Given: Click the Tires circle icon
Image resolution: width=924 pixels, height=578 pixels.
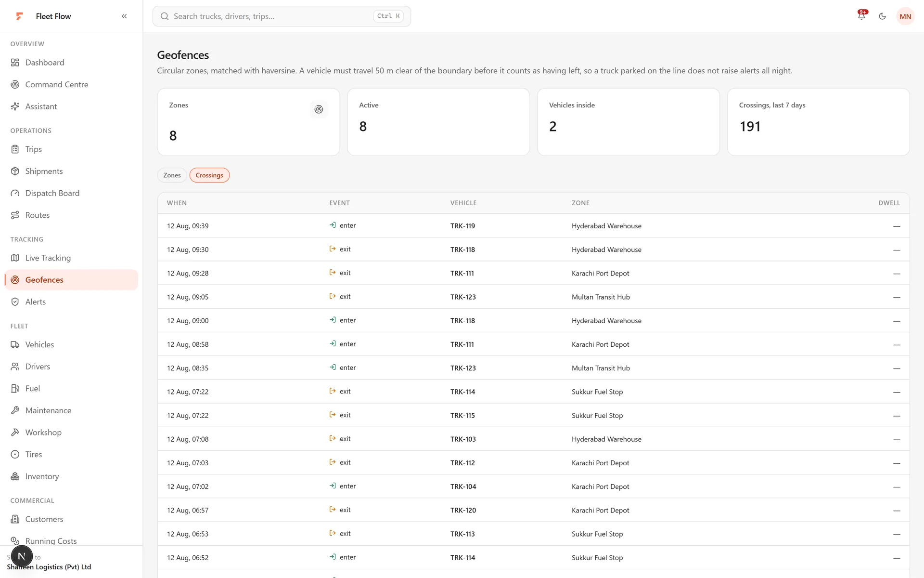Looking at the screenshot, I should pos(15,455).
